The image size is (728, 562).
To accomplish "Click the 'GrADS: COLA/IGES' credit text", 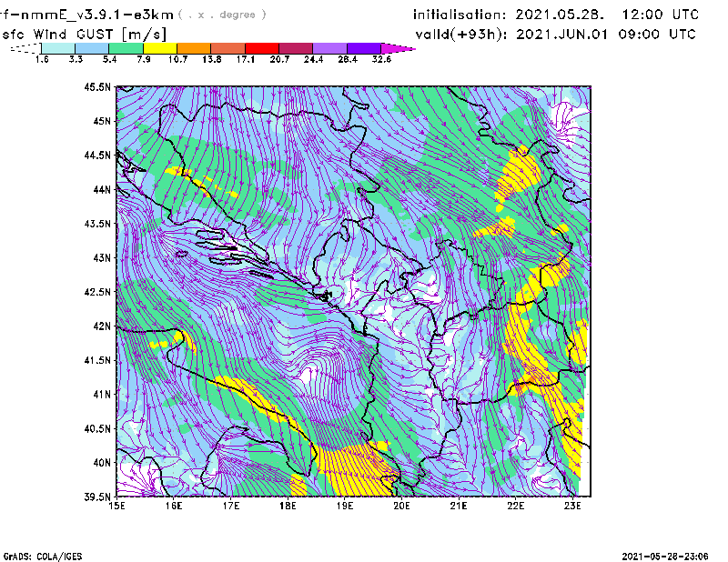I will click(x=35, y=556).
